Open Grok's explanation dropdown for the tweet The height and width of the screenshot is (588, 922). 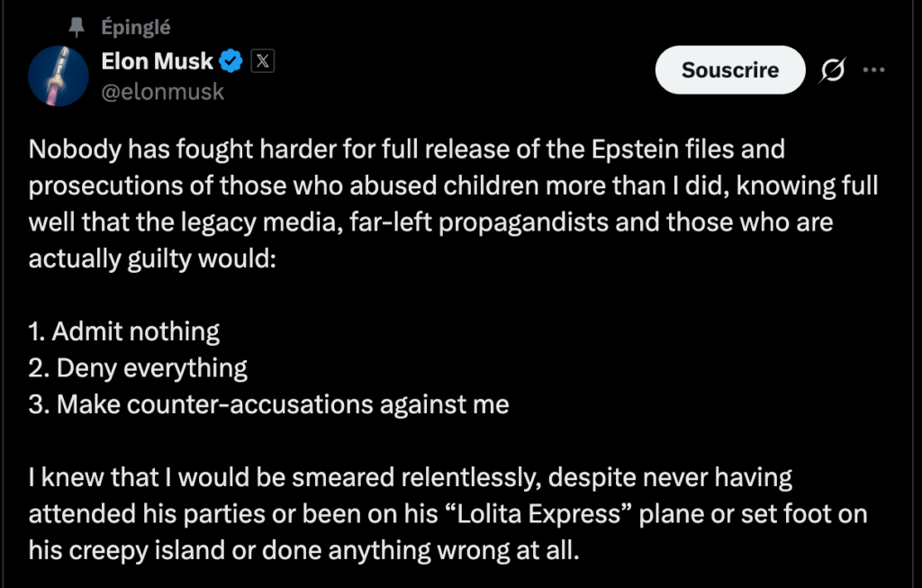click(x=833, y=69)
